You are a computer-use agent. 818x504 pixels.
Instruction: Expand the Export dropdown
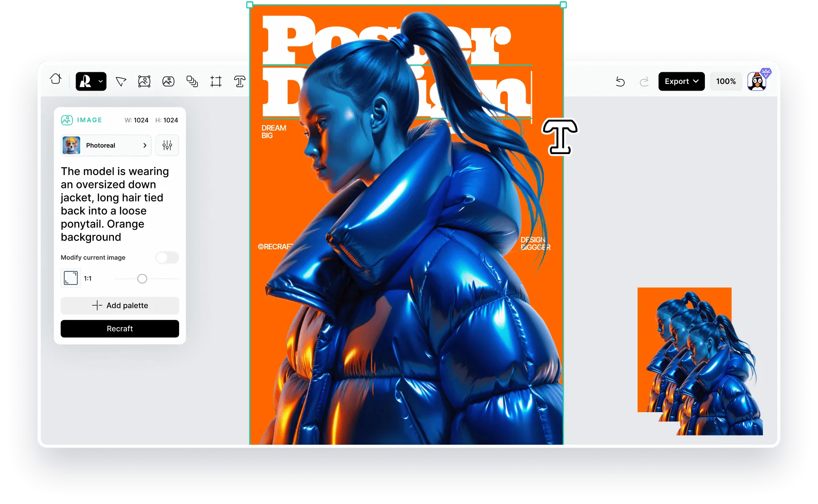click(681, 81)
